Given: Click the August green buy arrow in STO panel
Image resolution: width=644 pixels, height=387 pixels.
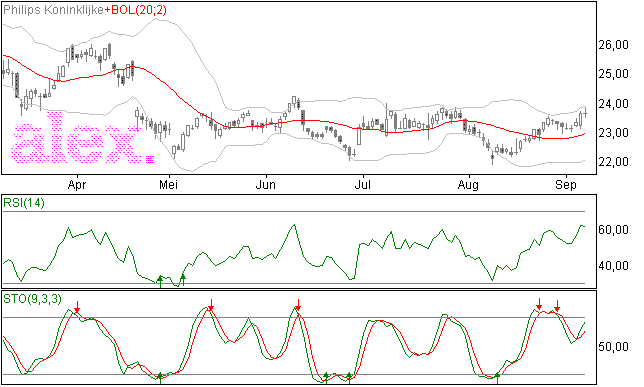Looking at the screenshot, I should point(497,378).
